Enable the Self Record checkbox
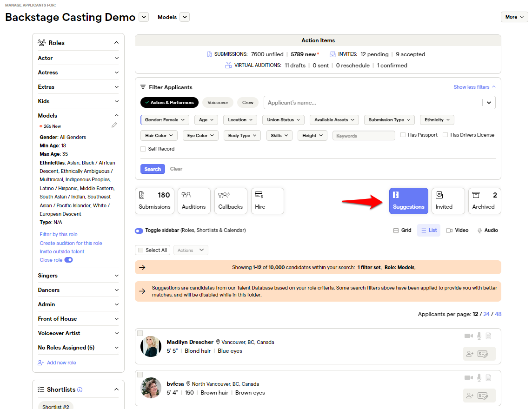 (x=143, y=149)
